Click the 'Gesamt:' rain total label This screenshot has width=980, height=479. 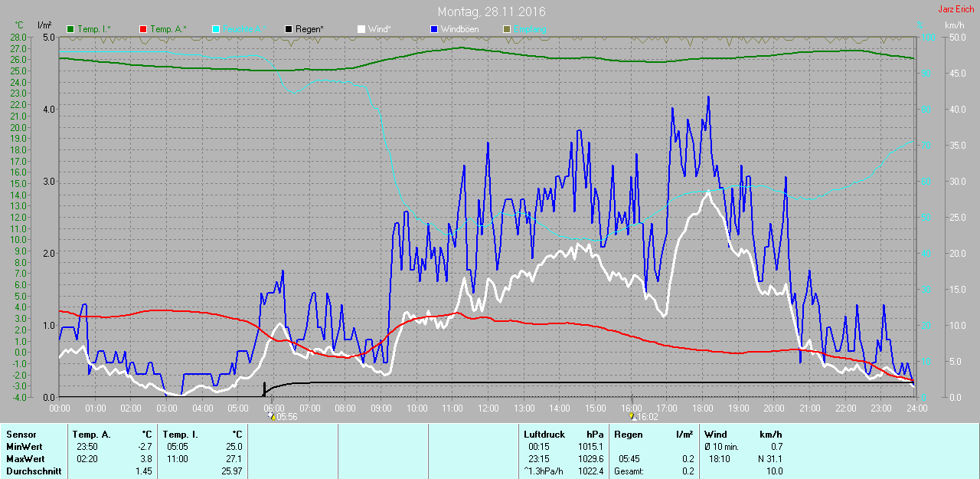[629, 471]
